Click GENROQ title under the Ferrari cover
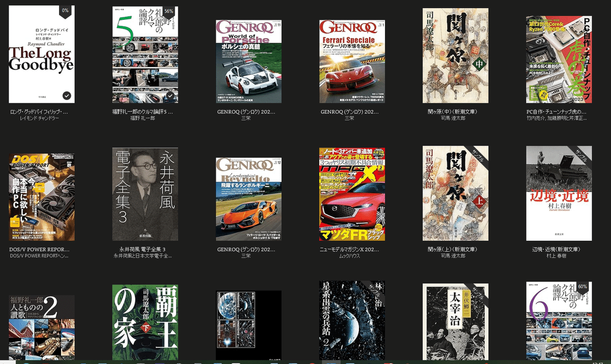The image size is (611, 364). (x=350, y=111)
